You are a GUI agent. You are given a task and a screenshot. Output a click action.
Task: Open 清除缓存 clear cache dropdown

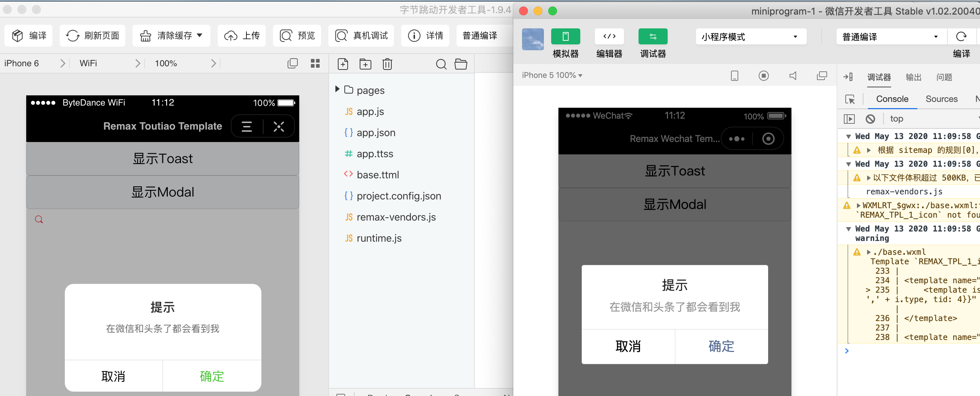click(171, 36)
